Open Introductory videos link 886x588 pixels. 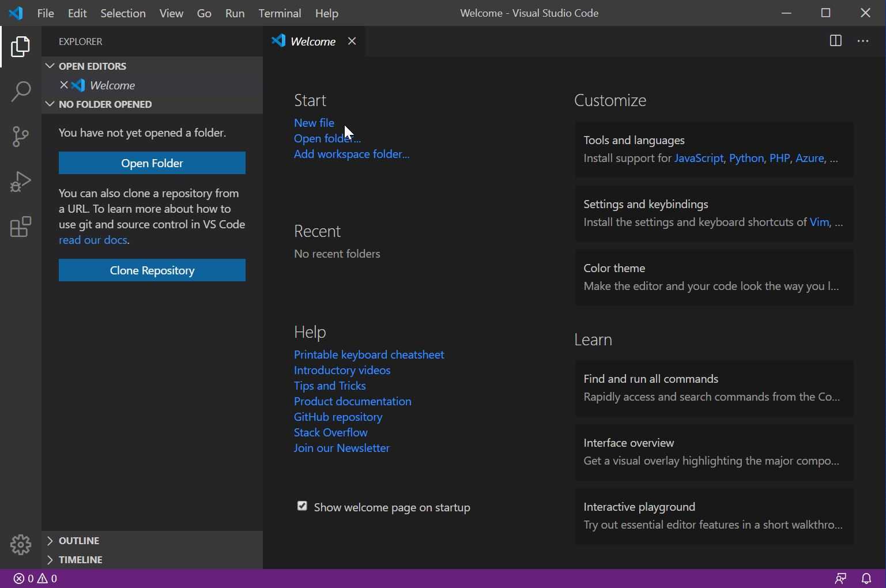pos(342,370)
